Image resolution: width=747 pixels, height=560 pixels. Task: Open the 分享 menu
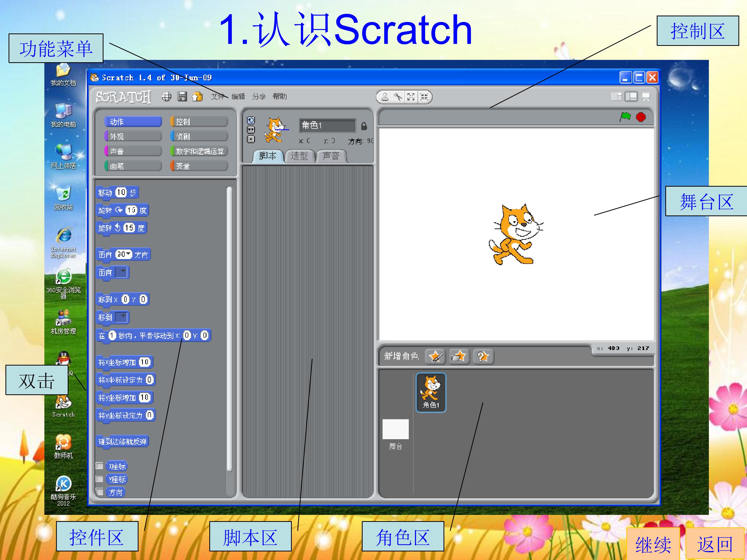point(259,96)
